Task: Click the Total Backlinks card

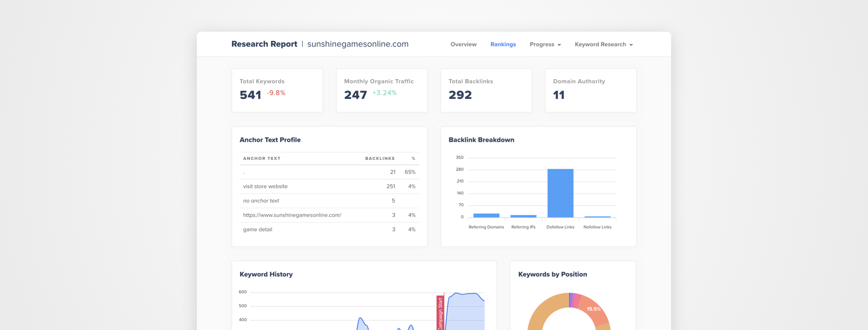Action: pyautogui.click(x=486, y=90)
